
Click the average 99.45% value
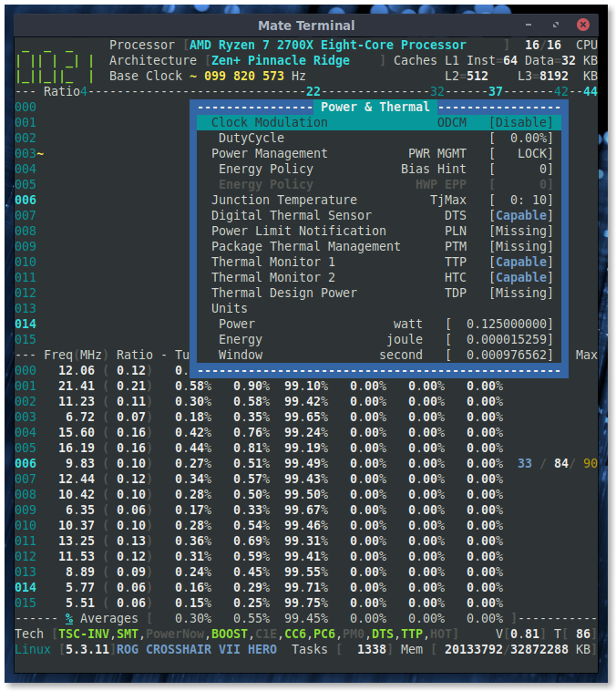(x=306, y=618)
